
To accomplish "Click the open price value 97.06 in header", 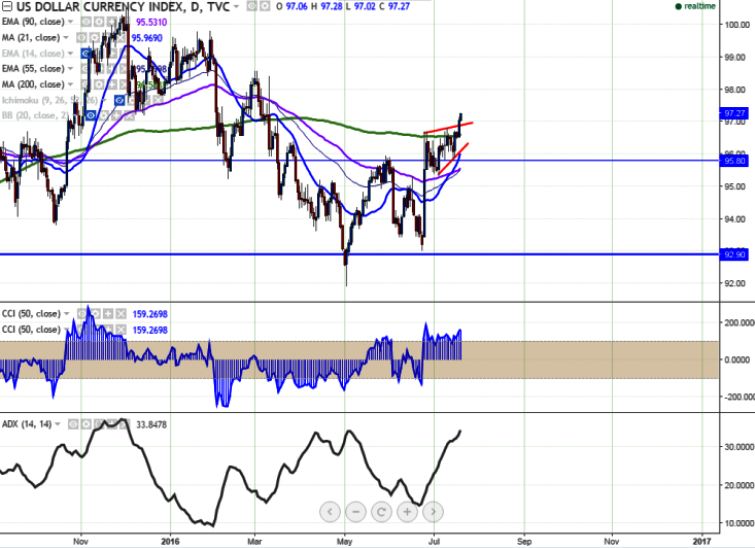I will pos(297,7).
